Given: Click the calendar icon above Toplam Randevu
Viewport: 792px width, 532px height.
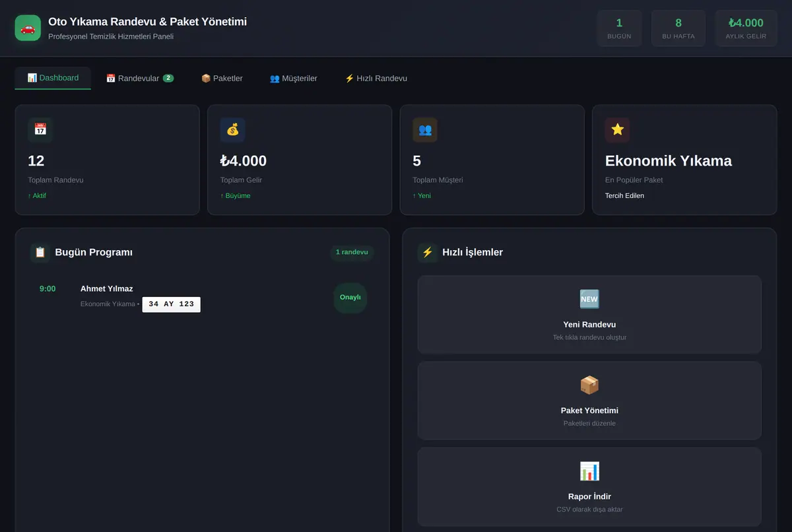Looking at the screenshot, I should pos(40,130).
